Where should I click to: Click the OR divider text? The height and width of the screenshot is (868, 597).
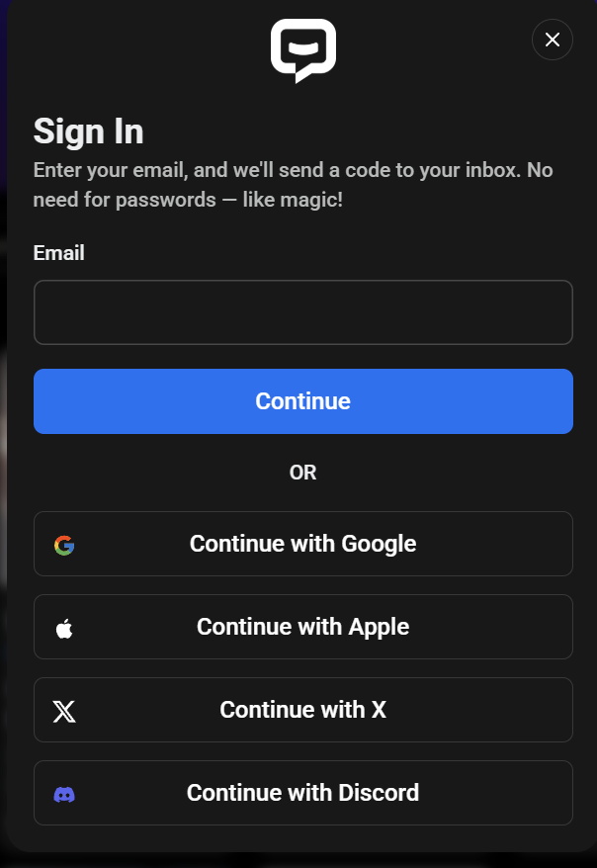coord(303,473)
